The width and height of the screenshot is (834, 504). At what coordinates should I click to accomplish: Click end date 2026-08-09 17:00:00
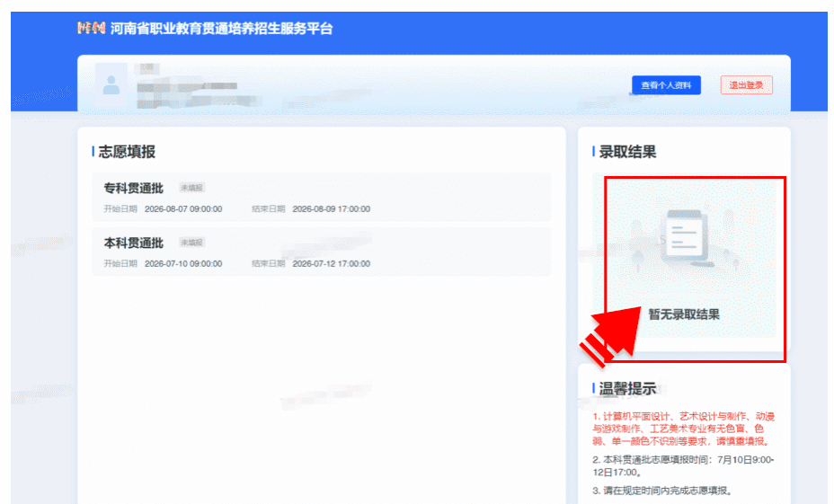[x=332, y=209]
